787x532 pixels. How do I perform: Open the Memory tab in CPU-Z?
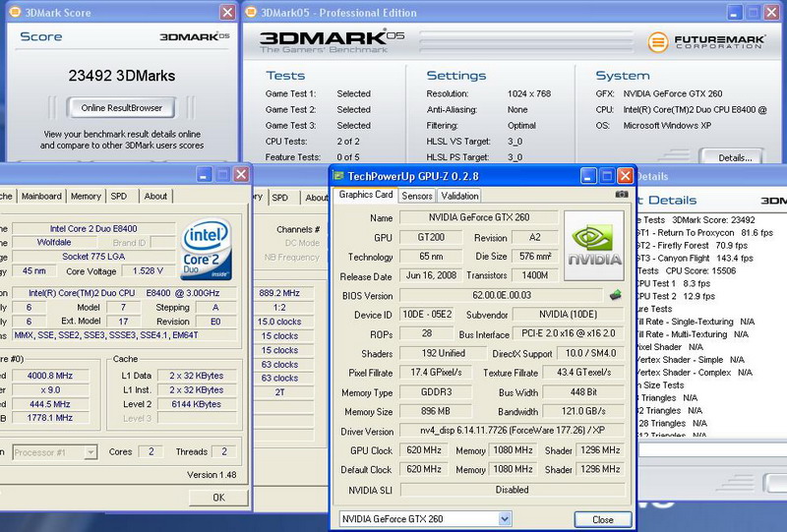(x=86, y=197)
